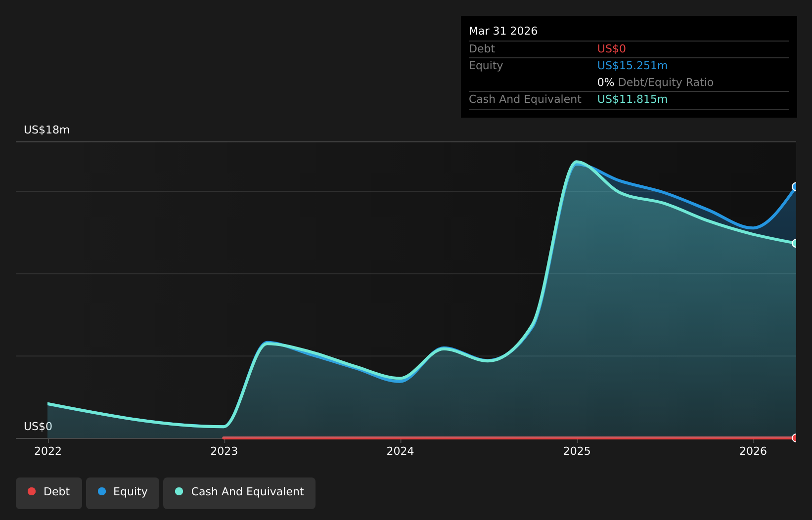This screenshot has height=520, width=812.
Task: Click the teal Cash And Equivalent legend dot
Action: coord(179,491)
